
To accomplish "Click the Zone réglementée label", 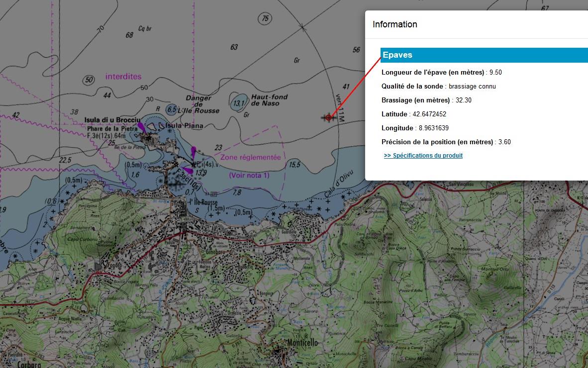I will [251, 157].
